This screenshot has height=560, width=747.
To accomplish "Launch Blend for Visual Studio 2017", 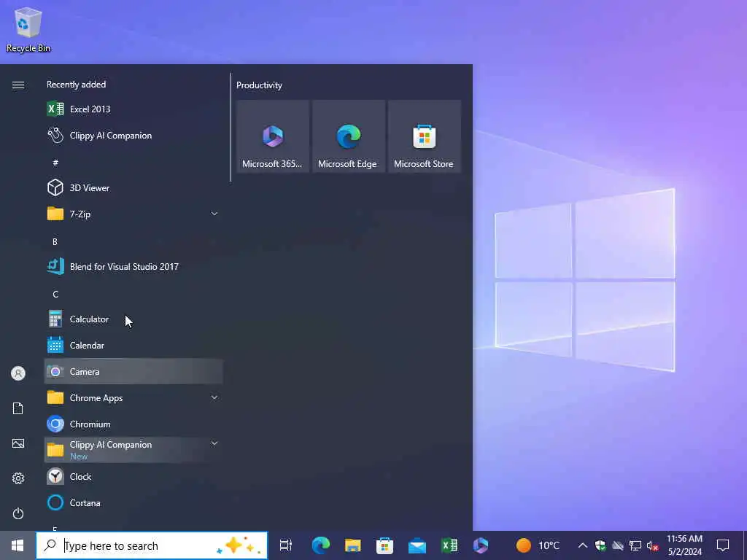I will tap(133, 267).
